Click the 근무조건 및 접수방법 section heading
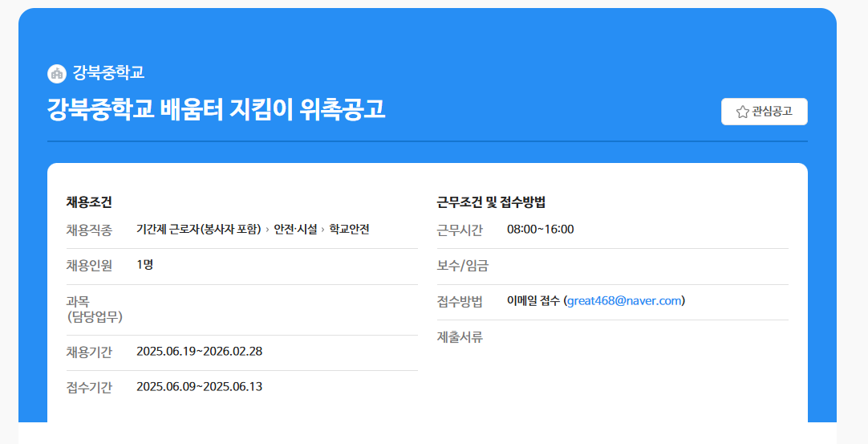This screenshot has width=868, height=444. (491, 202)
